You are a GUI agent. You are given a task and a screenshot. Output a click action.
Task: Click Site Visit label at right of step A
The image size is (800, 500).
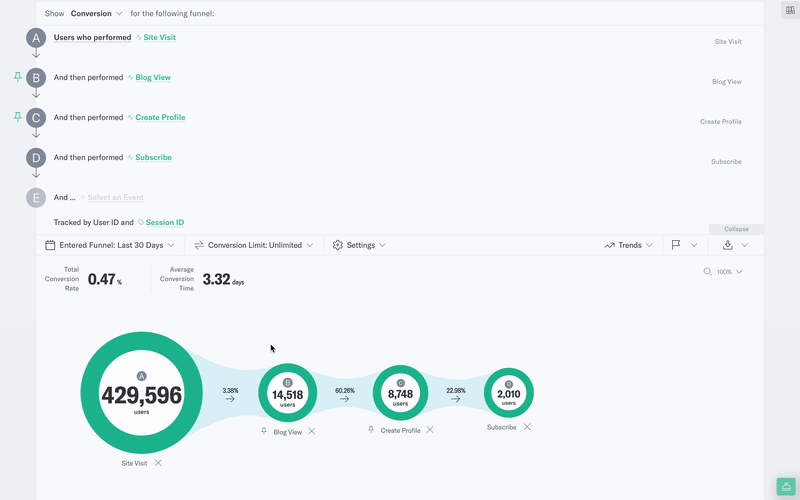tap(728, 42)
